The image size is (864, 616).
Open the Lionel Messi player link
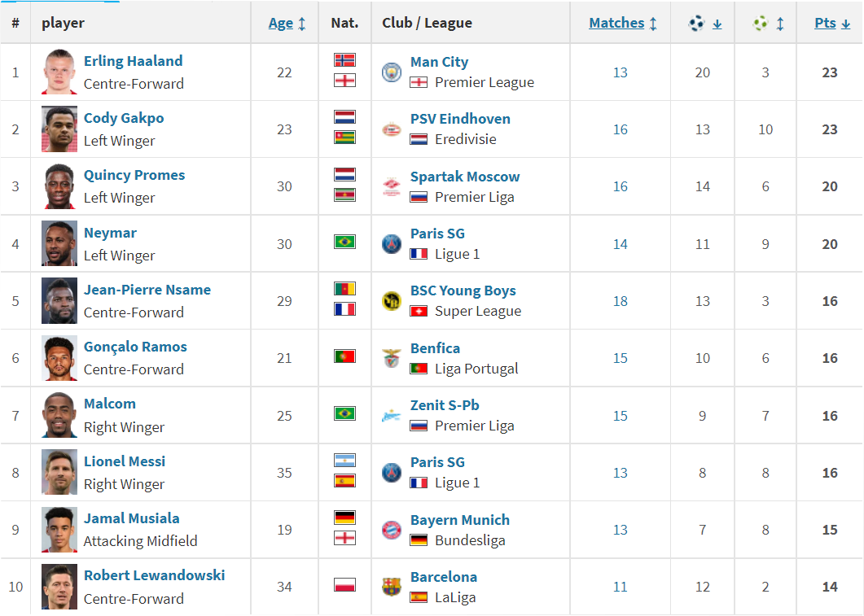pos(125,461)
